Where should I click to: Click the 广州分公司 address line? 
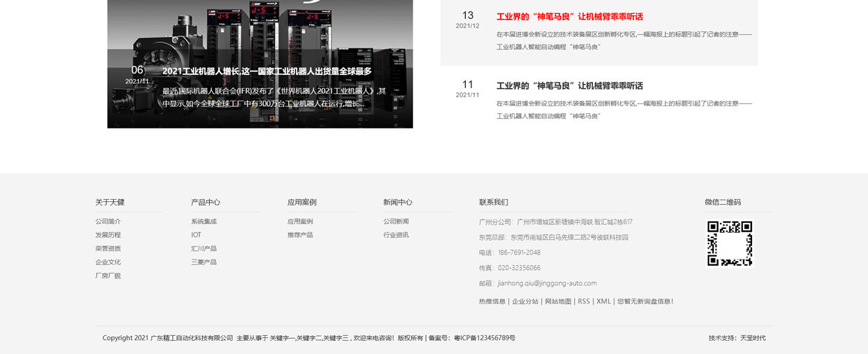pyautogui.click(x=556, y=222)
